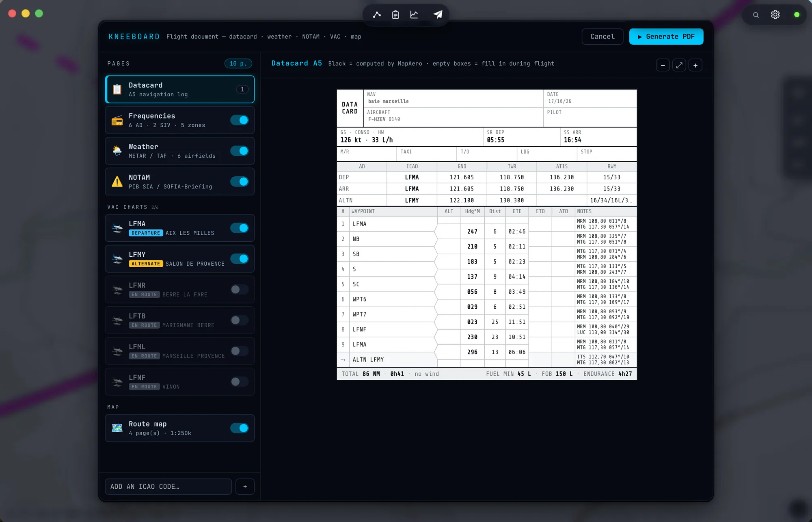The width and height of the screenshot is (812, 522).
Task: Expand datacard preview to fit
Action: pyautogui.click(x=679, y=65)
